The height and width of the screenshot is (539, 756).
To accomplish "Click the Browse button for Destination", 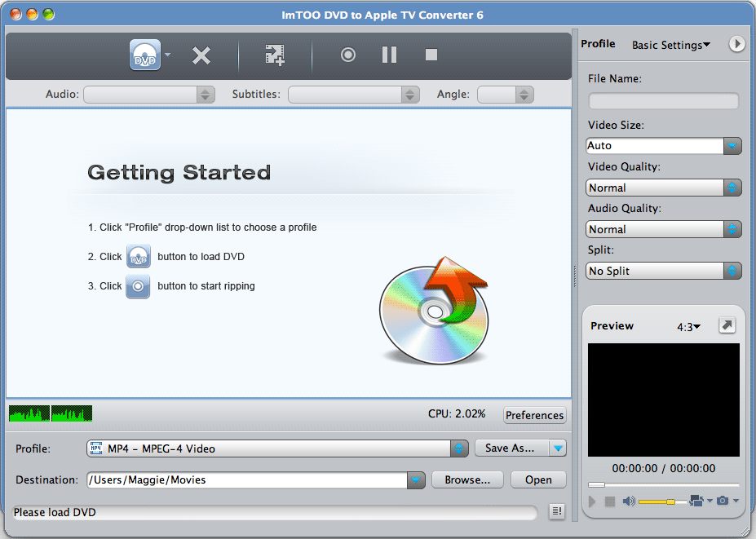I will (466, 479).
